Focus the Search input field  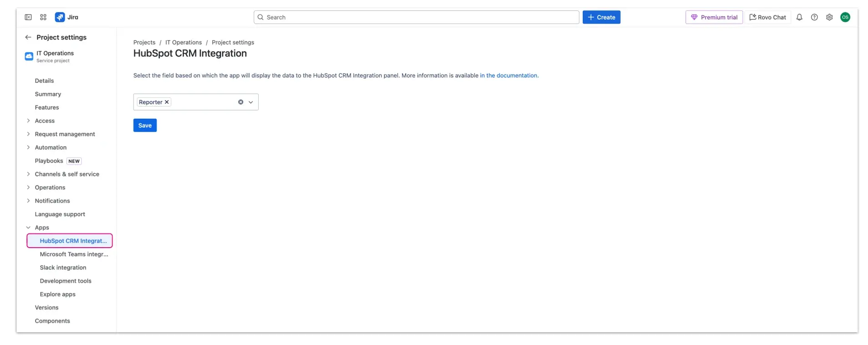click(x=416, y=17)
